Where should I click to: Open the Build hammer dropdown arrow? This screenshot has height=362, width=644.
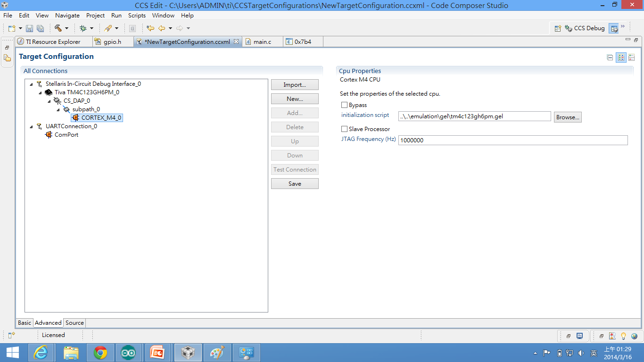pos(66,29)
